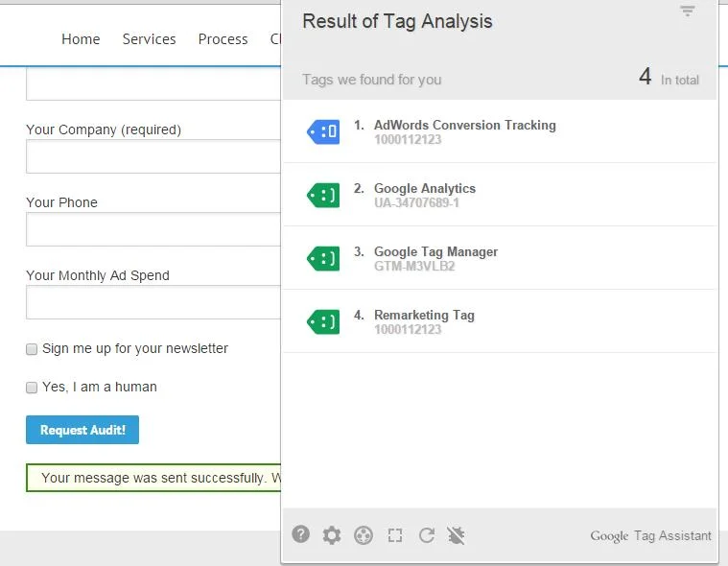
Task: Click the Request Audit! button
Action: pos(82,430)
